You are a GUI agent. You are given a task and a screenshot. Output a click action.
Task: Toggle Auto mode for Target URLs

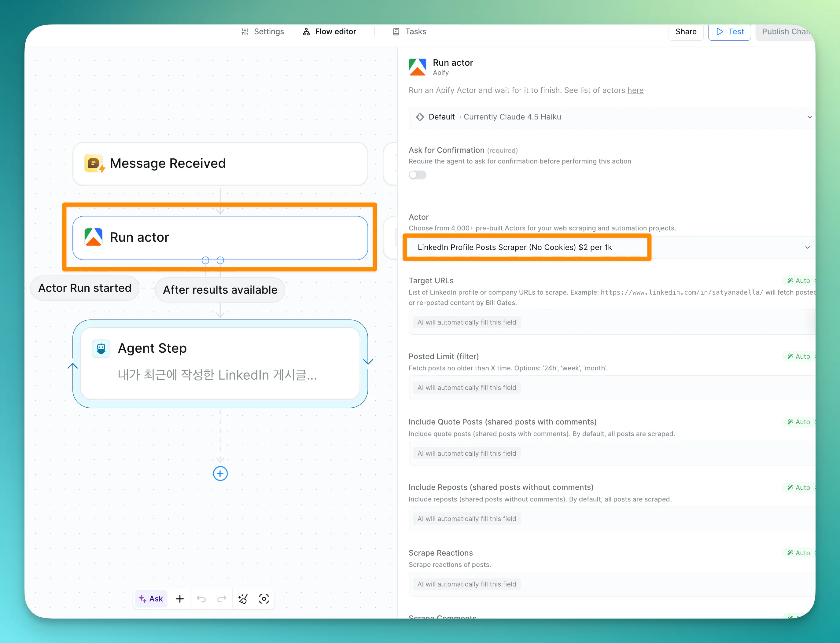[799, 281]
